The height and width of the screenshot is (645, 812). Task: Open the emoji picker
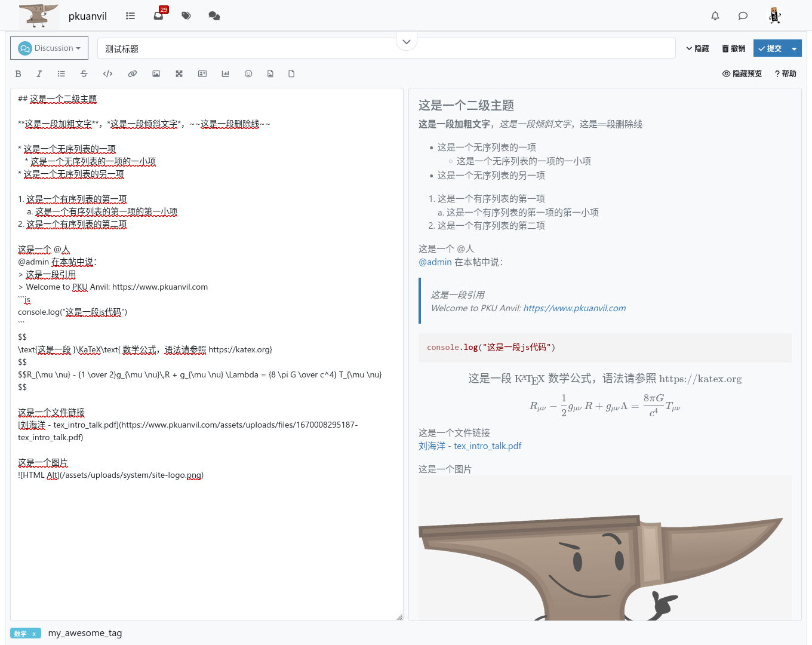click(248, 74)
